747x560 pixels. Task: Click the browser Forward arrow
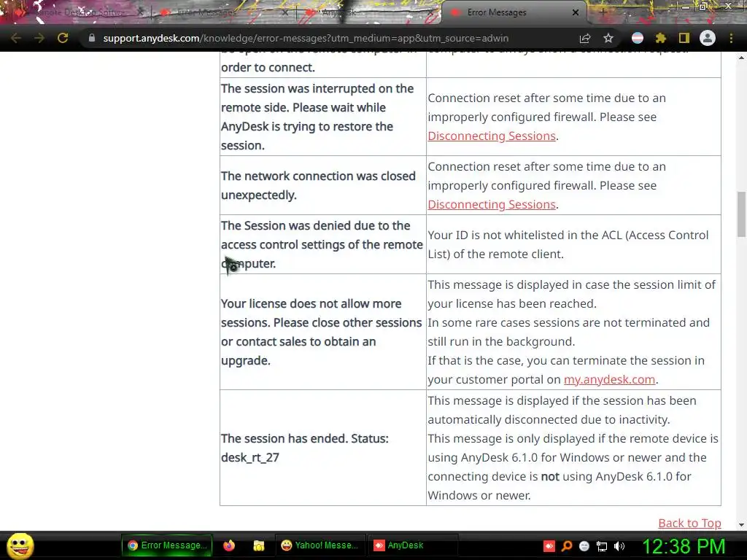(39, 38)
